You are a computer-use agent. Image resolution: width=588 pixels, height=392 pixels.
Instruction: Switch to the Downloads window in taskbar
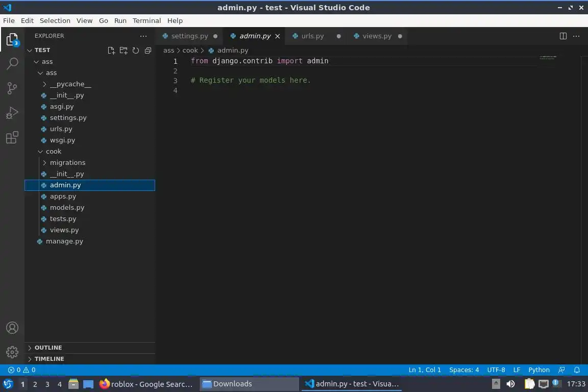pos(249,384)
